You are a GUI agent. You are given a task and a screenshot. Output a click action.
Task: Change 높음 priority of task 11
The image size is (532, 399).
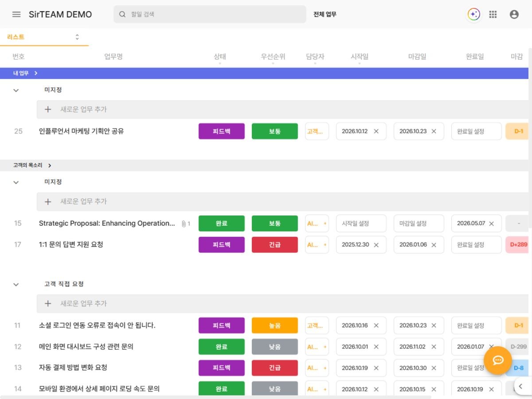point(275,325)
